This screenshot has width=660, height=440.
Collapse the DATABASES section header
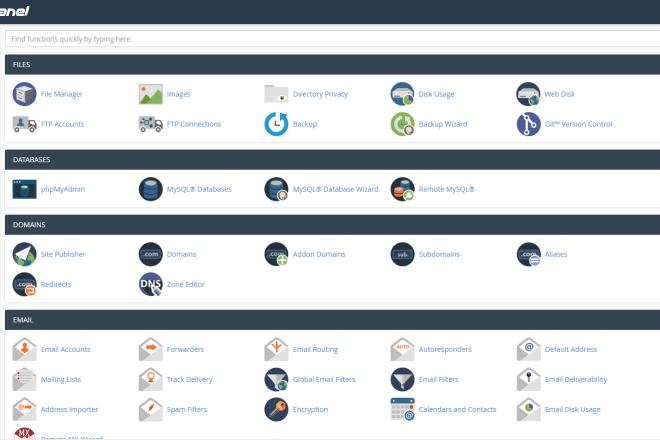click(x=333, y=160)
